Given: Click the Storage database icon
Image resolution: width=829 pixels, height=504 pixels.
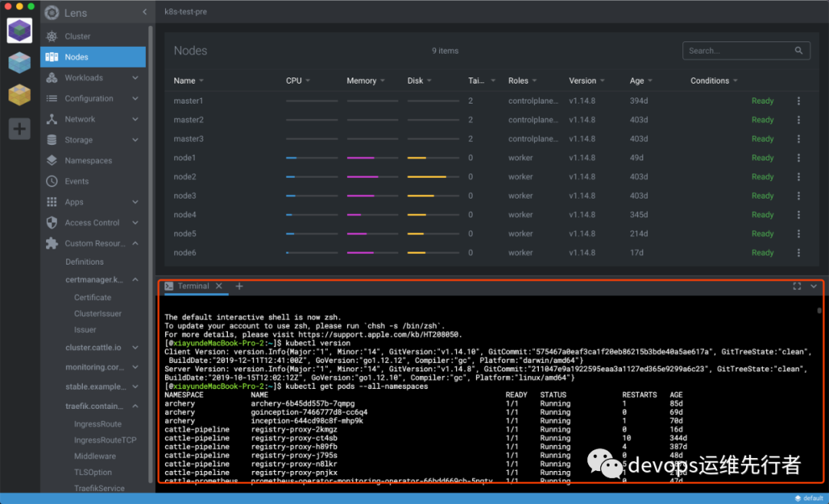Looking at the screenshot, I should (x=52, y=140).
